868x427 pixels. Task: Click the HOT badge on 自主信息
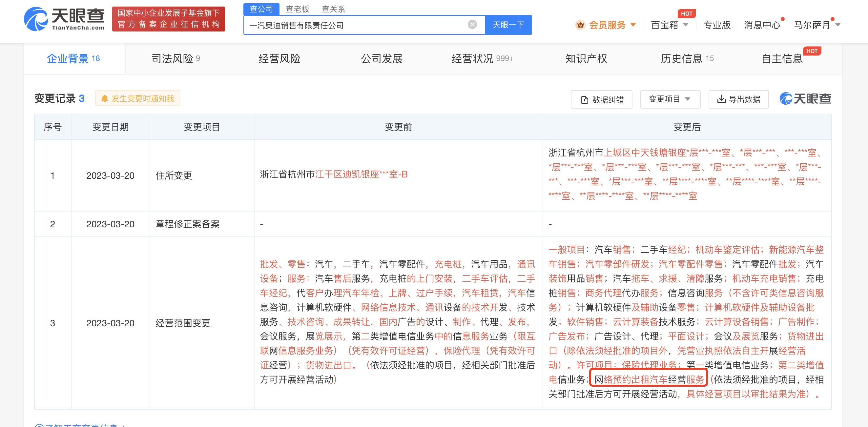coord(812,51)
